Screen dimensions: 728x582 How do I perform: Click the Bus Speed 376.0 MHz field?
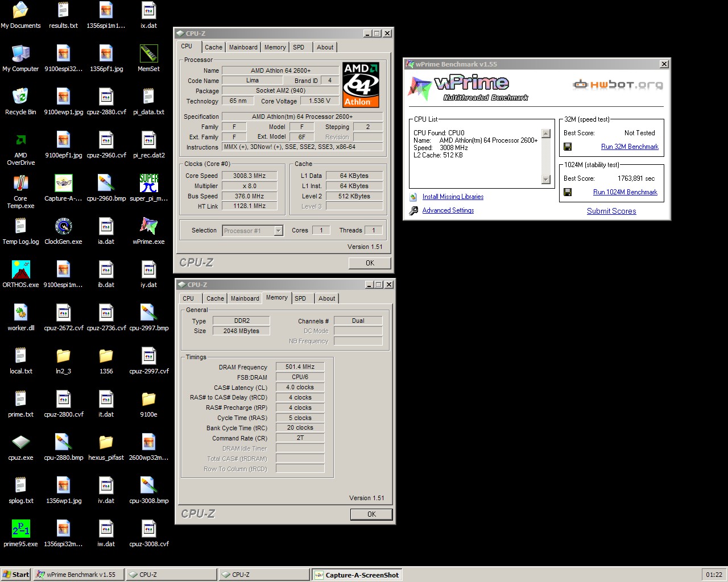point(249,196)
